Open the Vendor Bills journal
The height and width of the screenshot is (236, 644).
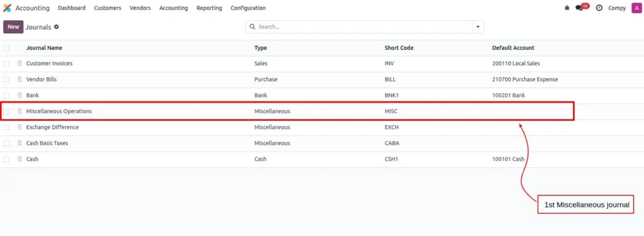click(x=42, y=79)
